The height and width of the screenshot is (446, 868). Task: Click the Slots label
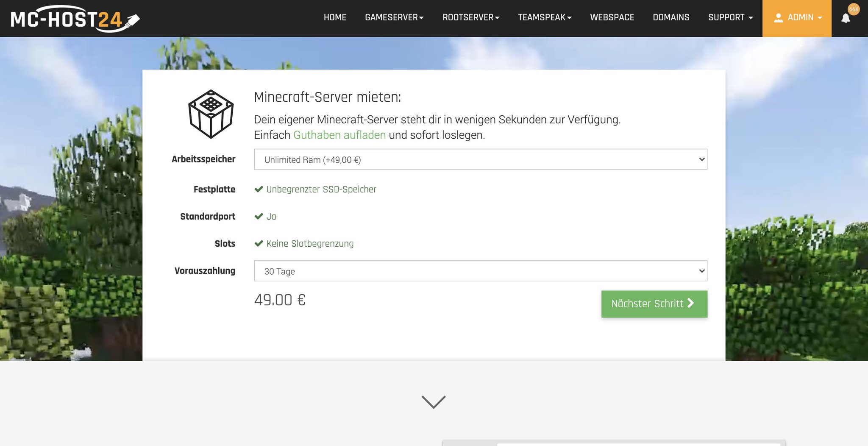pos(225,243)
